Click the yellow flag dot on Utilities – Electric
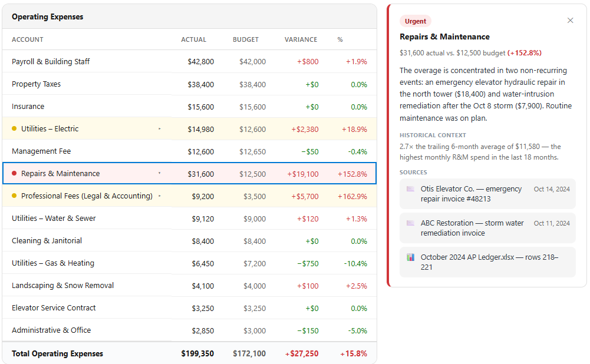This screenshot has height=364, width=590. click(x=14, y=128)
